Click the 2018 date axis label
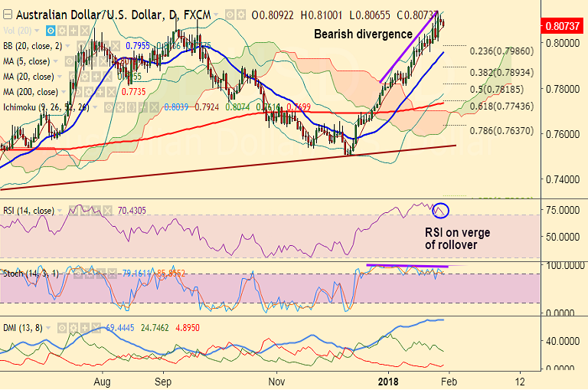Viewport: 588px width, 390px height. coord(388,382)
